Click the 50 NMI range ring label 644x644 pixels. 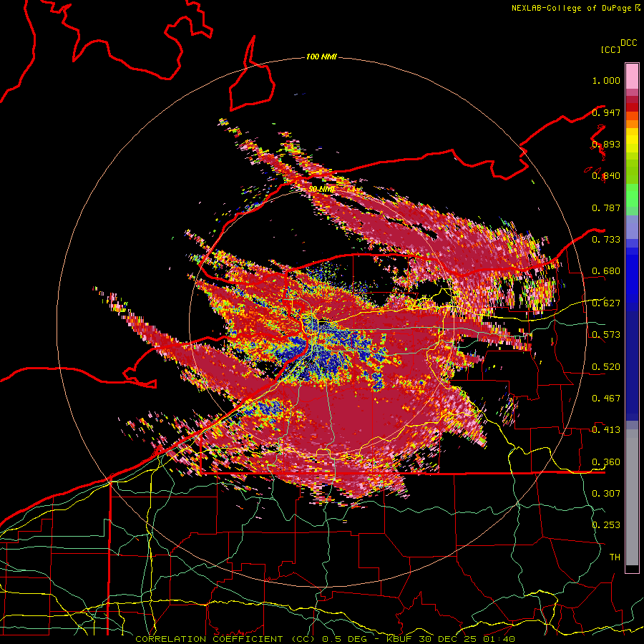pos(321,190)
